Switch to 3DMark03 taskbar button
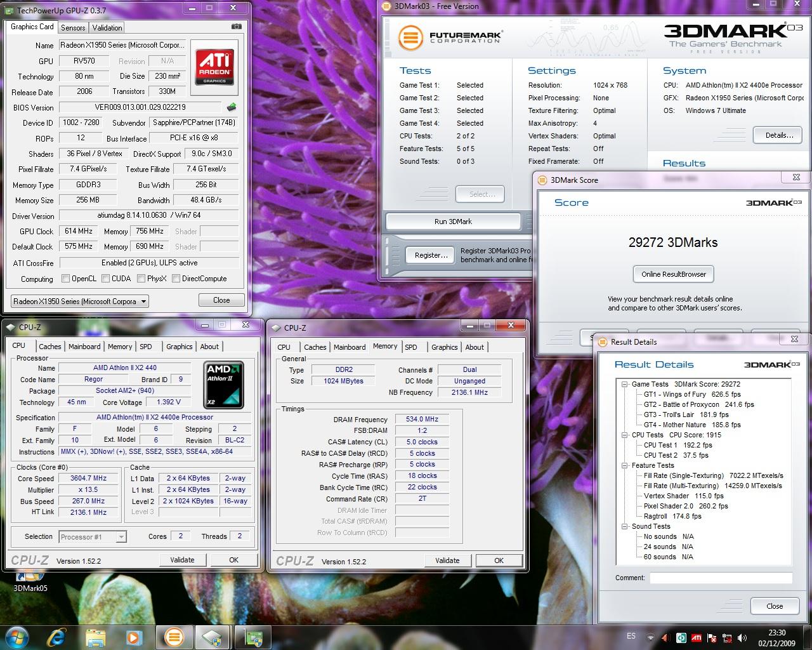 point(174,637)
